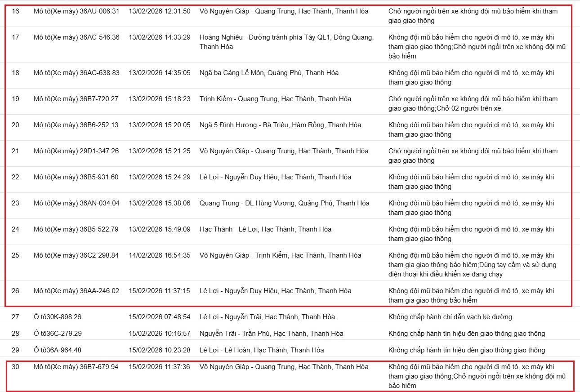The height and width of the screenshot is (392, 580).
Task: Select plate 36A-964.48 in row 29
Action: point(56,350)
